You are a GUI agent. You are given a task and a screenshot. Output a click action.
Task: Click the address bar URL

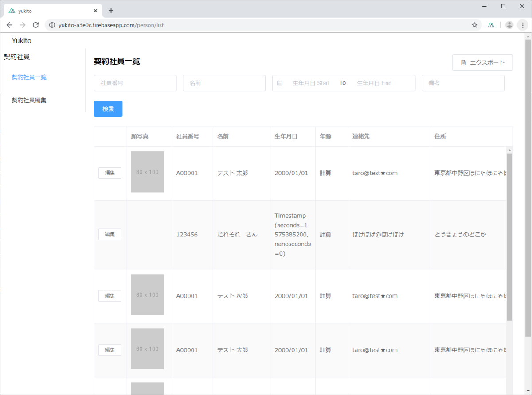(x=111, y=25)
